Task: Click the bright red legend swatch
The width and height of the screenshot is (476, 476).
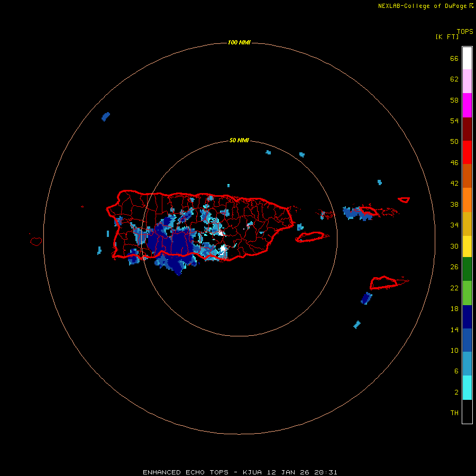Action: (x=467, y=152)
